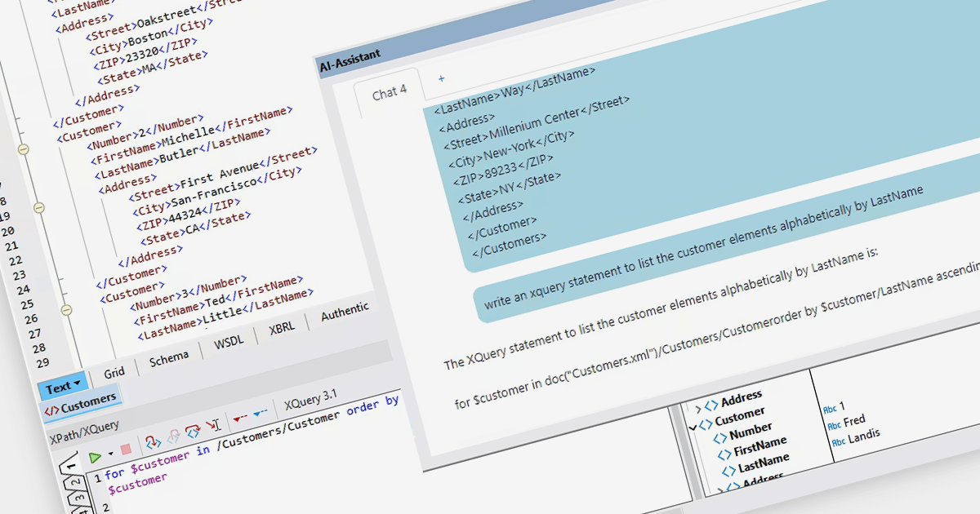The height and width of the screenshot is (514, 980).
Task: Click the LastName Butler line in editor
Action: tap(181, 153)
